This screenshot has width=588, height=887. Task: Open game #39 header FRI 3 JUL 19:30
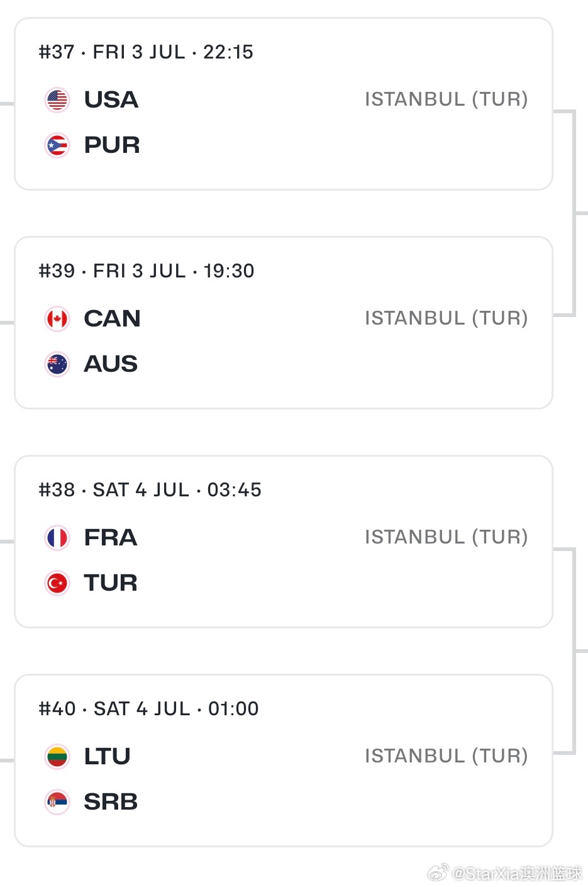147,271
